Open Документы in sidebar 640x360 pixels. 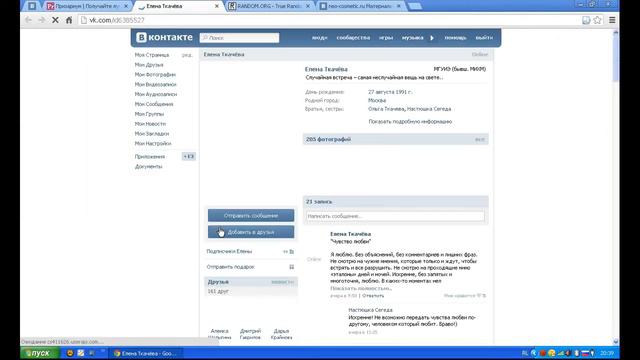click(149, 166)
